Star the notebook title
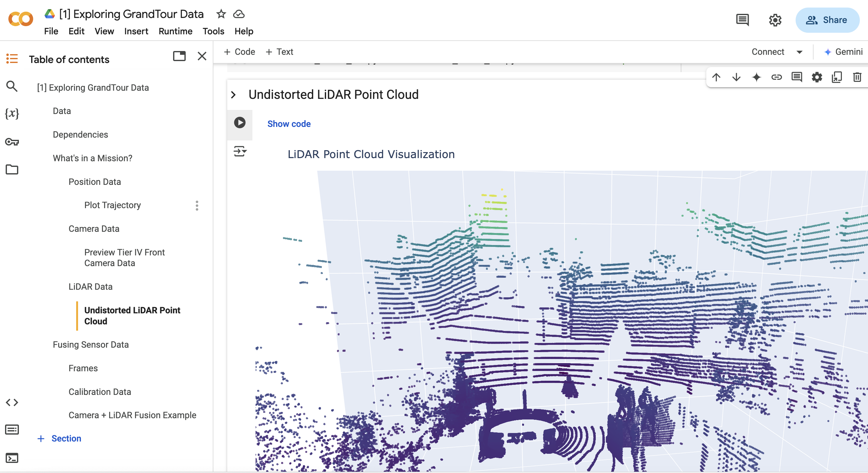This screenshot has height=473, width=868. click(x=221, y=14)
